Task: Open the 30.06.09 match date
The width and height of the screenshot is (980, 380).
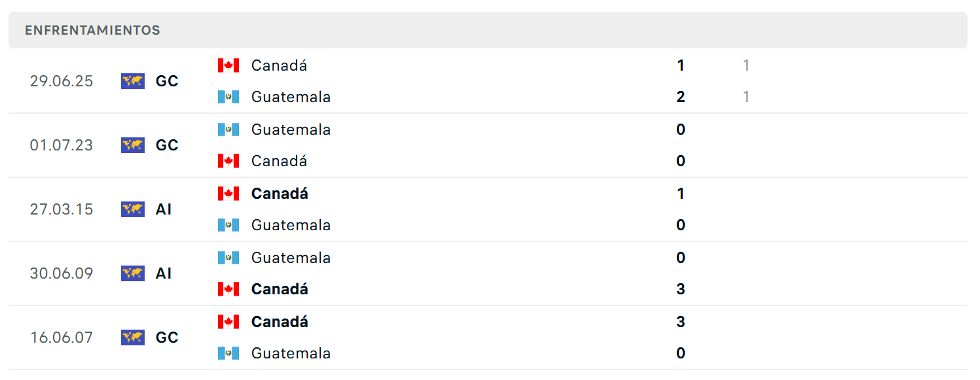Action: (62, 273)
